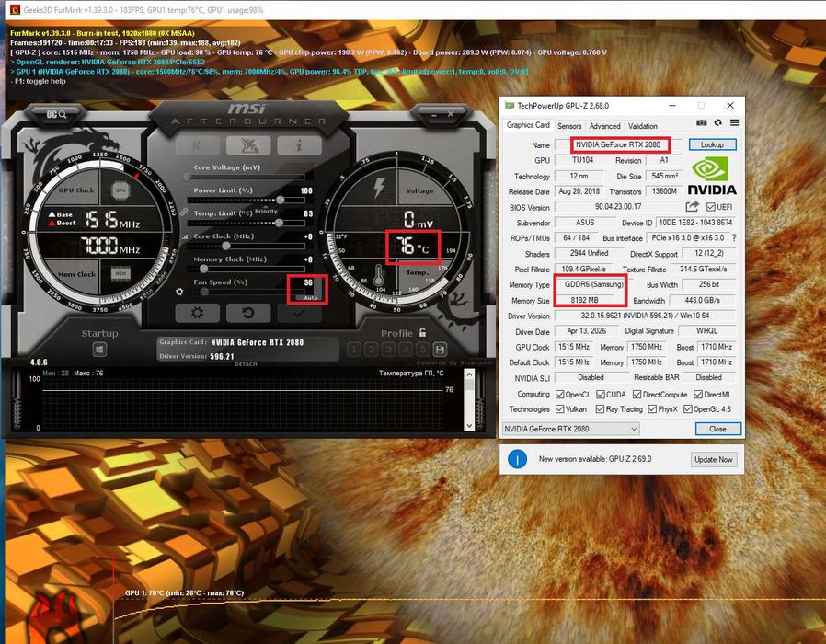The width and height of the screenshot is (826, 644).
Task: Switch to the Graphics Card tab in GPU-Z
Action: (528, 125)
